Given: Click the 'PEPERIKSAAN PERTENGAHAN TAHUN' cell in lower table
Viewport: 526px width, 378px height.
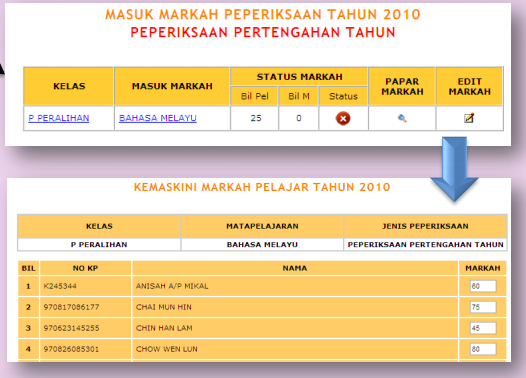Looking at the screenshot, I should (425, 245).
